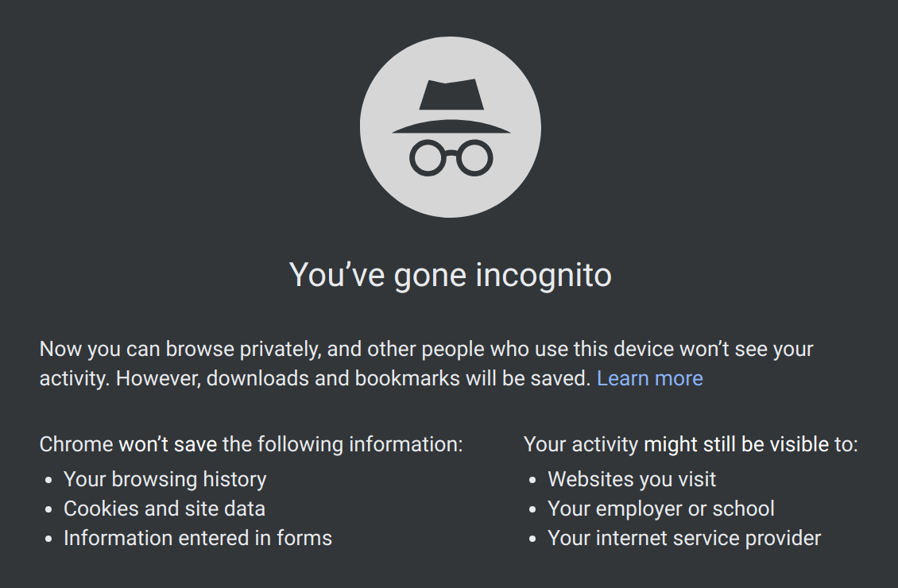Click the bullet before "Websites you visit"
Screen dimensions: 898x588
[533, 481]
